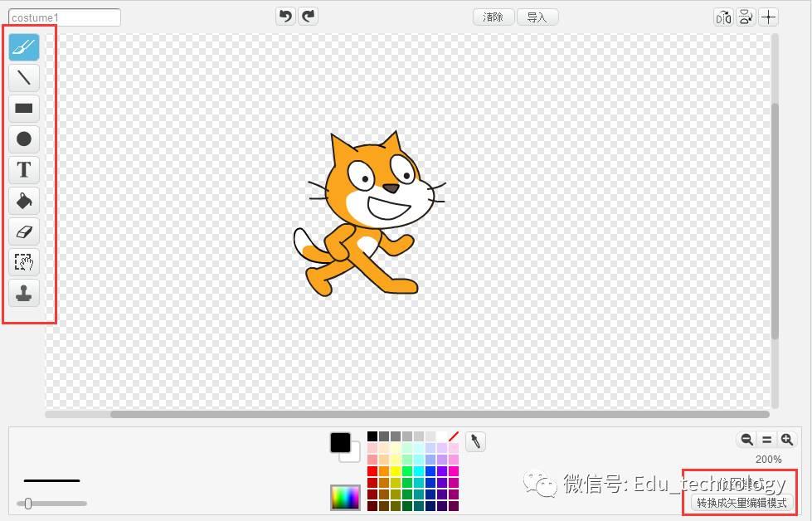The image size is (812, 521).
Task: Undo the last paint action
Action: [x=285, y=16]
